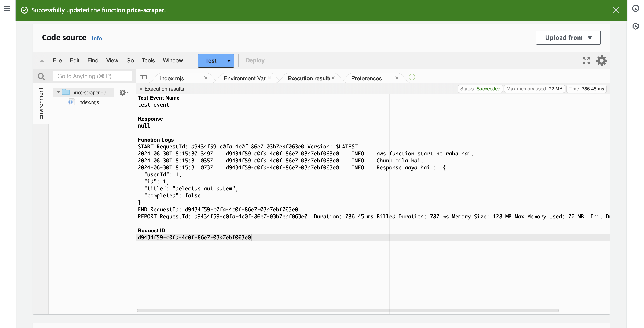Click the Max memory used: 72 MB badge

click(x=534, y=89)
